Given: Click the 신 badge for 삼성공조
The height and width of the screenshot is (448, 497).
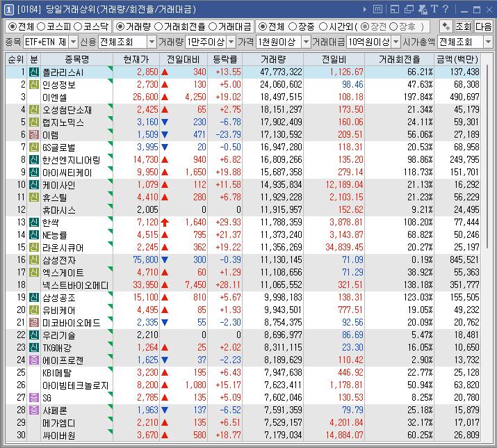Looking at the screenshot, I should 34,297.
